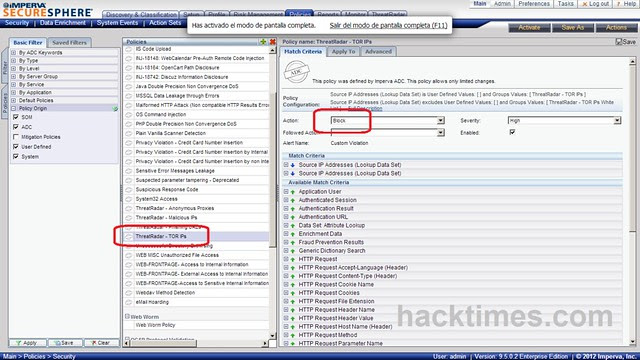This screenshot has height=360, width=640.
Task: Click policy icon beside ThreatRadar - TOR IPs
Action: 129,236
